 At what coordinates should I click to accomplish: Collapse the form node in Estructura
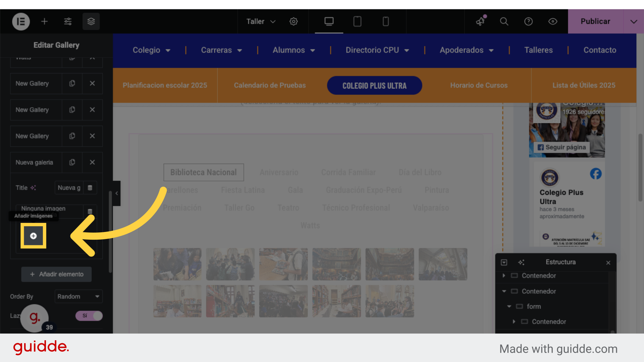[x=509, y=306]
